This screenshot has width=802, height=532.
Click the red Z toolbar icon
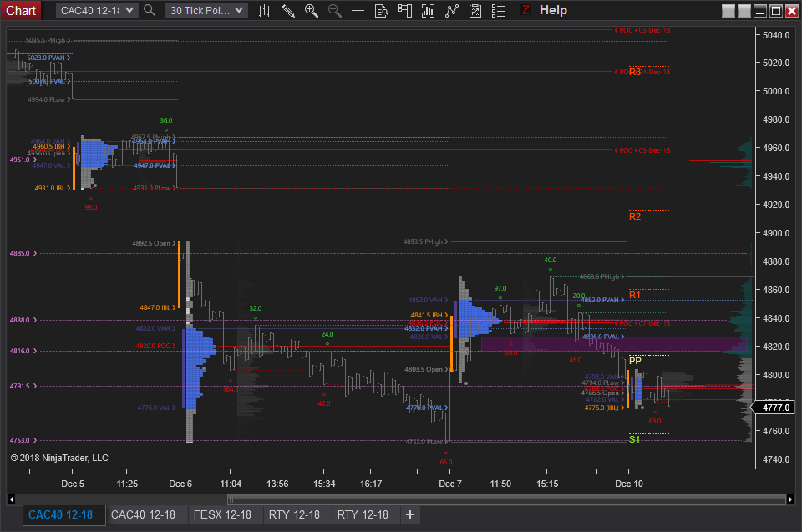pos(525,10)
